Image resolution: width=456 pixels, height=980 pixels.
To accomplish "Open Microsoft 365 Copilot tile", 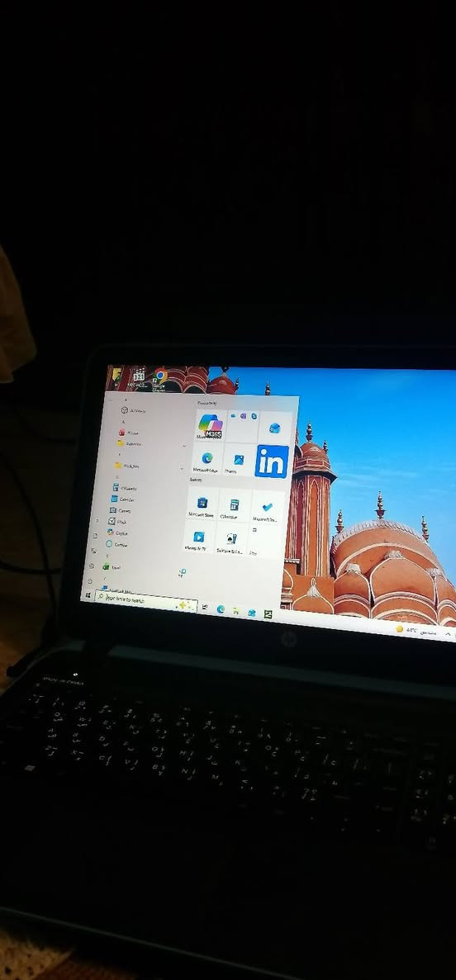I will (x=210, y=426).
